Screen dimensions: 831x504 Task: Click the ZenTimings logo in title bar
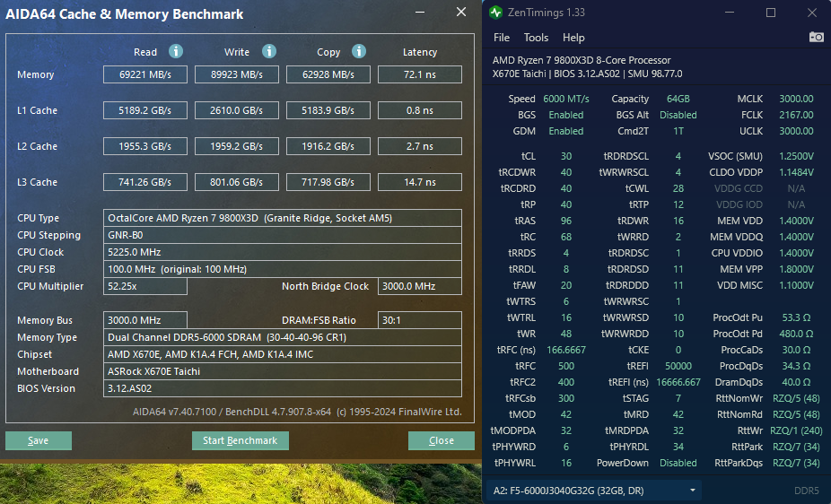pyautogui.click(x=496, y=13)
